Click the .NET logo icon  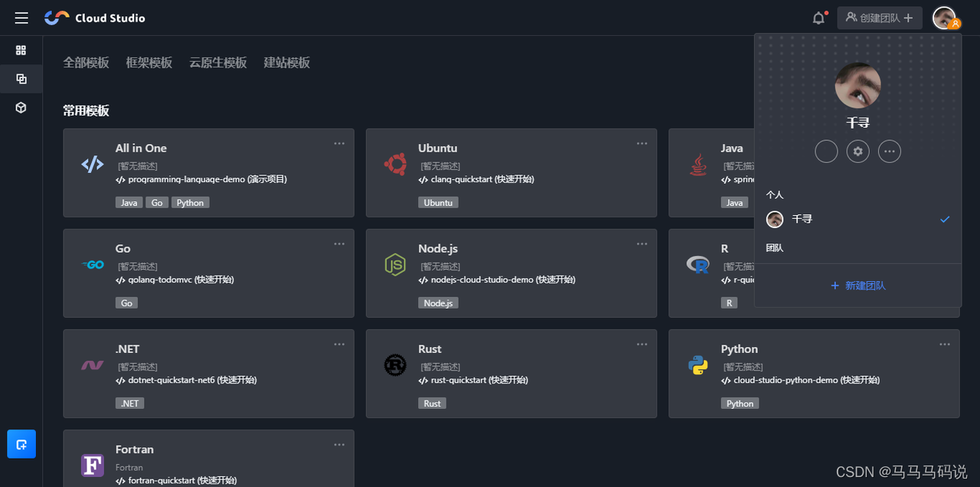[93, 365]
